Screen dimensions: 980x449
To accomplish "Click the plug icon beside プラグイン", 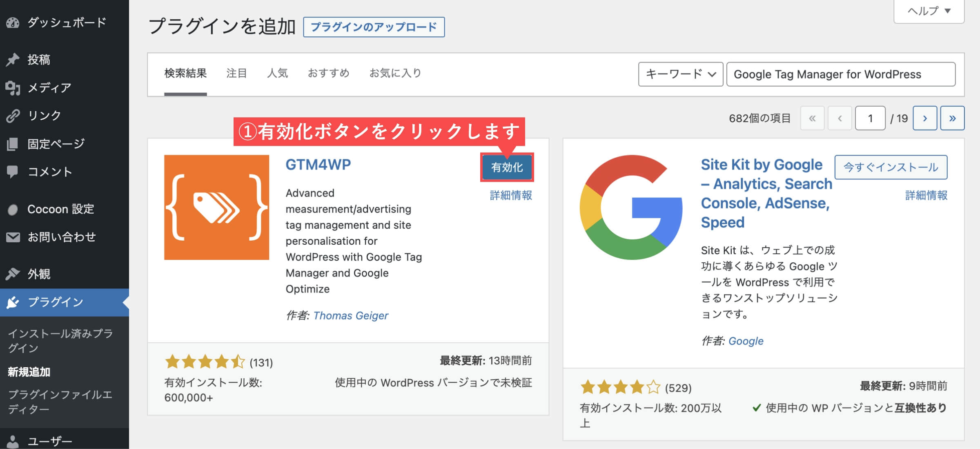I will 13,302.
